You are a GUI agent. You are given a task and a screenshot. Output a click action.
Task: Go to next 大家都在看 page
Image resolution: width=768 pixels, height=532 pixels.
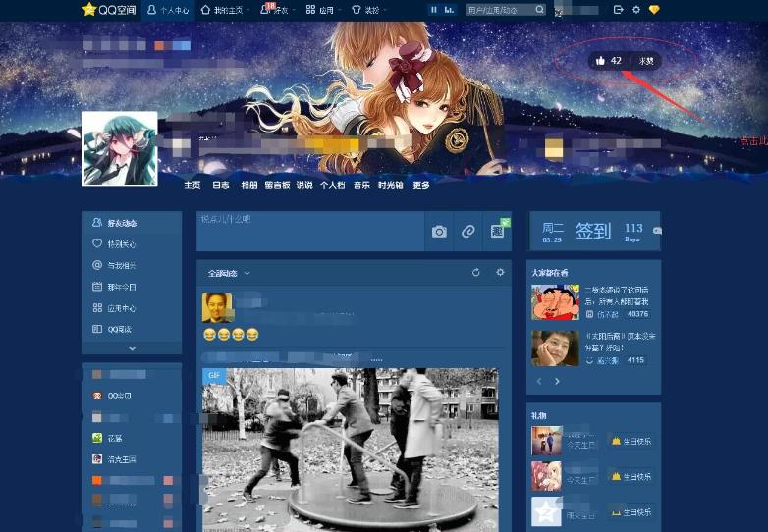557,381
